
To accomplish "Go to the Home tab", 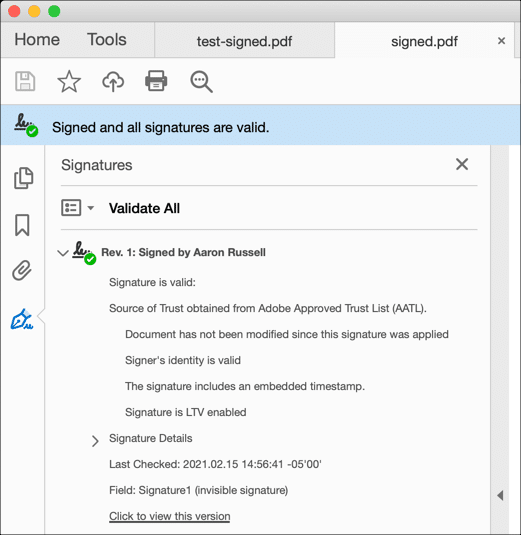I will pos(37,39).
